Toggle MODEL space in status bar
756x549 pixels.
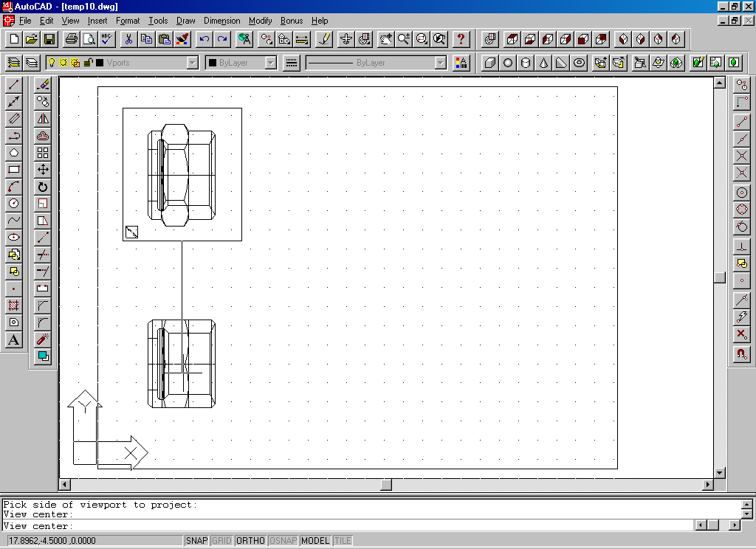point(315,541)
